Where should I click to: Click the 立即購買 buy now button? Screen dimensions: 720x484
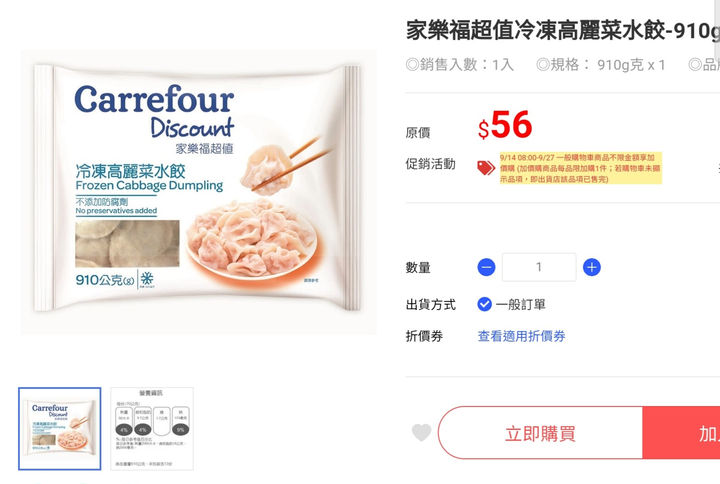[x=540, y=433]
